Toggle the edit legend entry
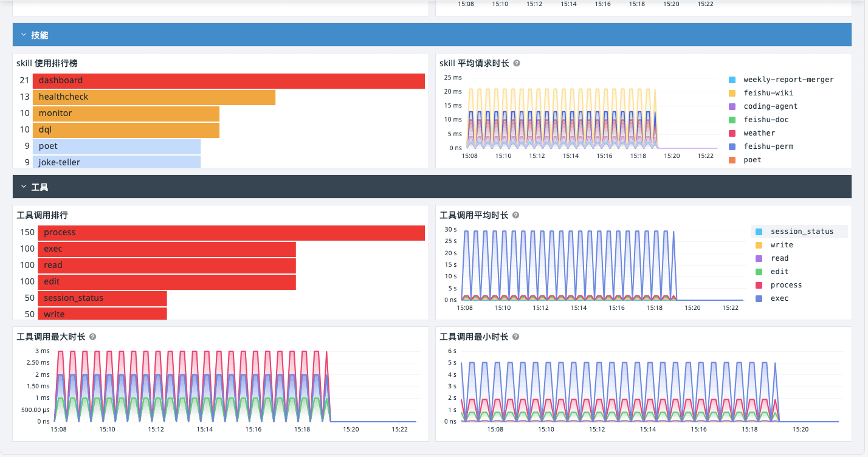 point(779,272)
